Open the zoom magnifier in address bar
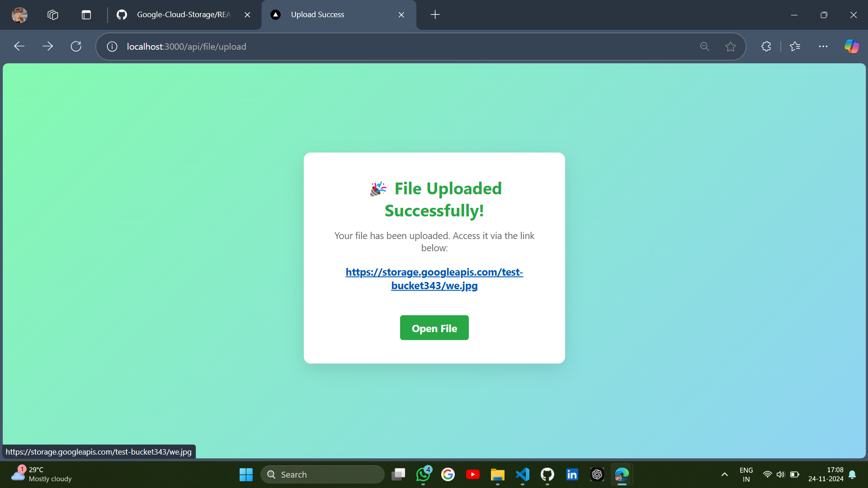 (x=704, y=47)
